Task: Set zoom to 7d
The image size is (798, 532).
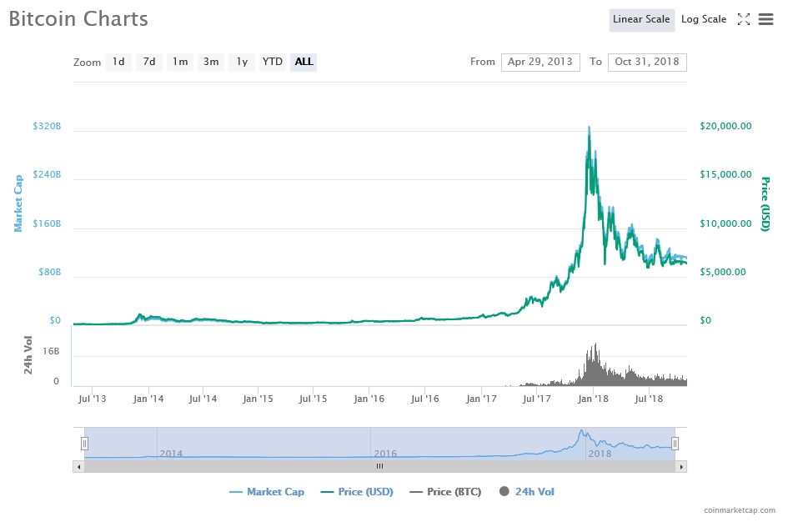Action: pyautogui.click(x=149, y=62)
